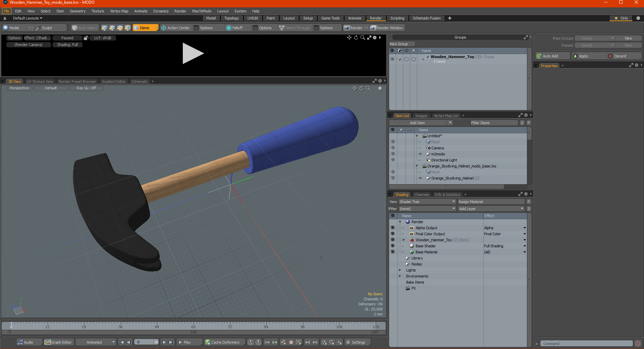The width and height of the screenshot is (644, 349).
Task: Open the Render Window
Action: [x=387, y=28]
